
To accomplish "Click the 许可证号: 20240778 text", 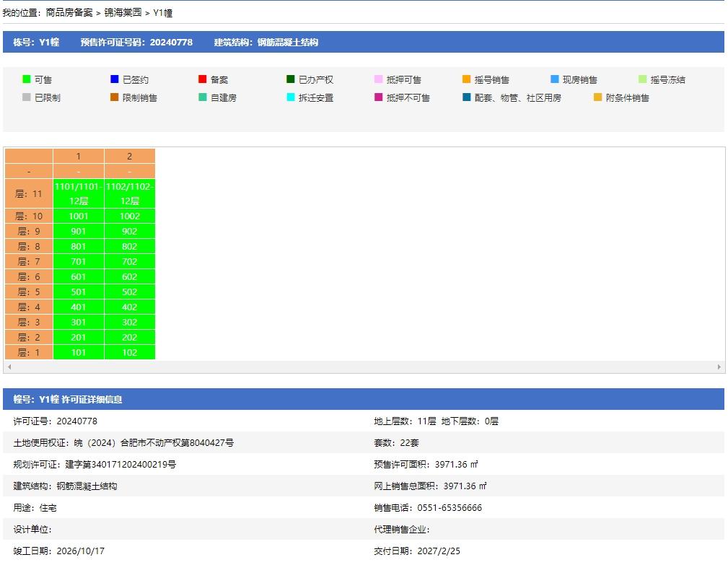I will pyautogui.click(x=56, y=421).
